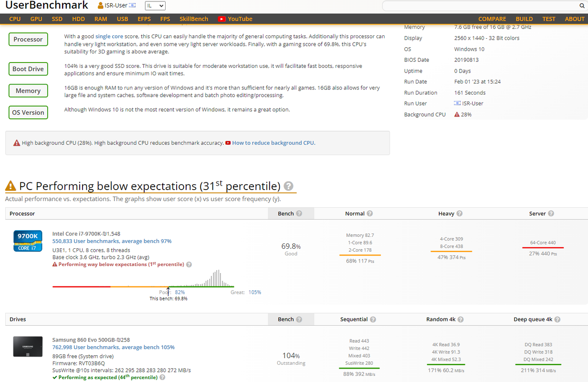Click the 104% Outstanding bench score
This screenshot has width=588, height=382.
(x=291, y=359)
